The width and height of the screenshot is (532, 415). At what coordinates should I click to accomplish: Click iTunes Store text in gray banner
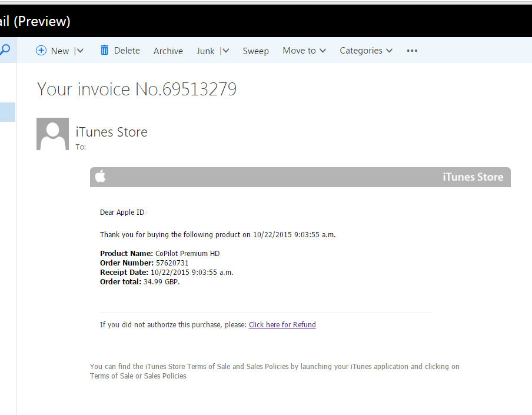[x=473, y=177]
